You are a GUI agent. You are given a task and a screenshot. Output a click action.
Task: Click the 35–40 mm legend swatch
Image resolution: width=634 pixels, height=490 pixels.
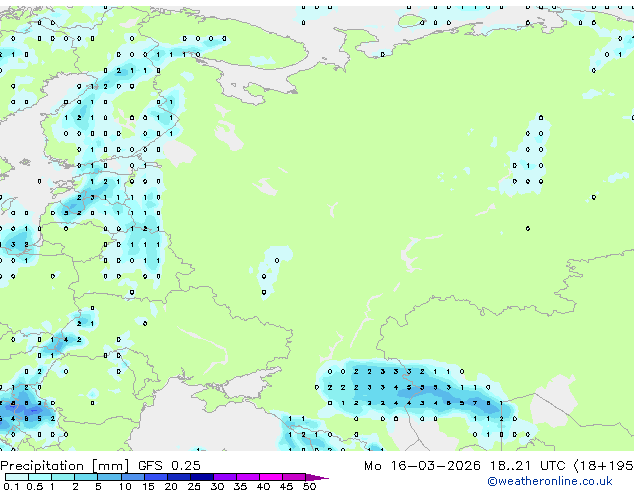[248, 477]
